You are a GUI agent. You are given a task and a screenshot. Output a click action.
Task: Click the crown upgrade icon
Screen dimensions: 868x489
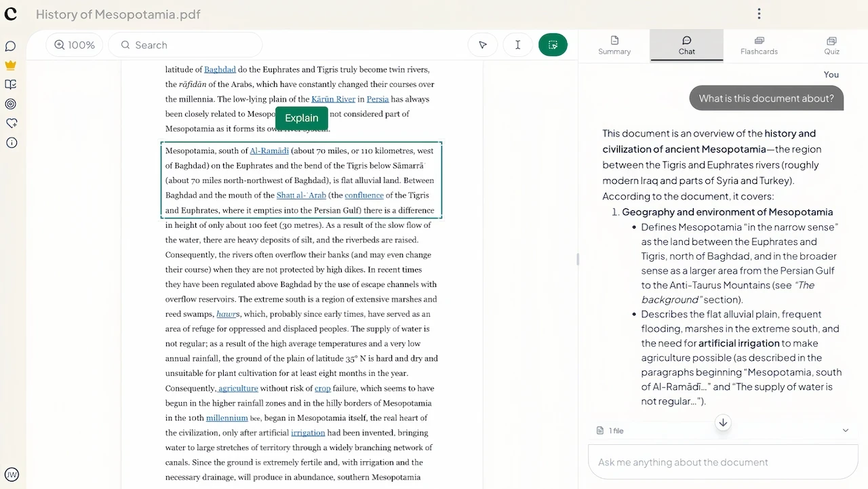[x=10, y=65]
